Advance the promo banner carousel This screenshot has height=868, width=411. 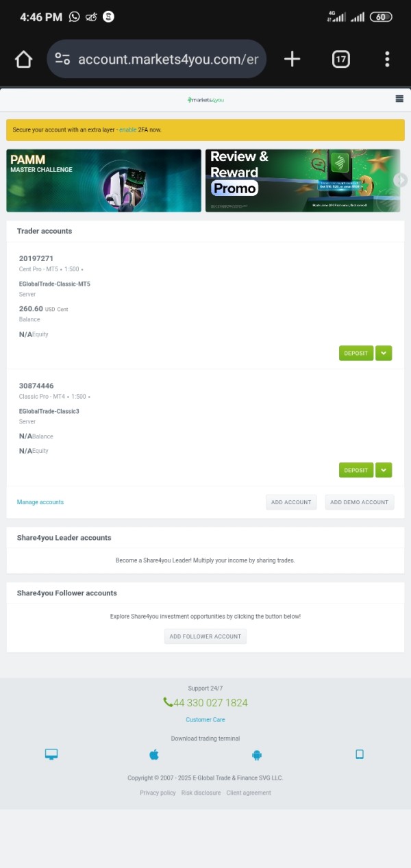pos(401,179)
